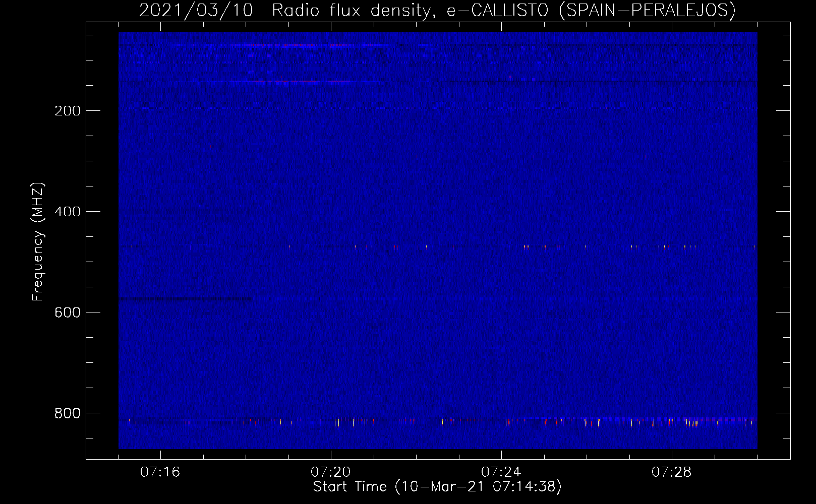Viewport: 816px width, 504px height.
Task: Select the 07:24 time tick label
Action: pos(501,472)
